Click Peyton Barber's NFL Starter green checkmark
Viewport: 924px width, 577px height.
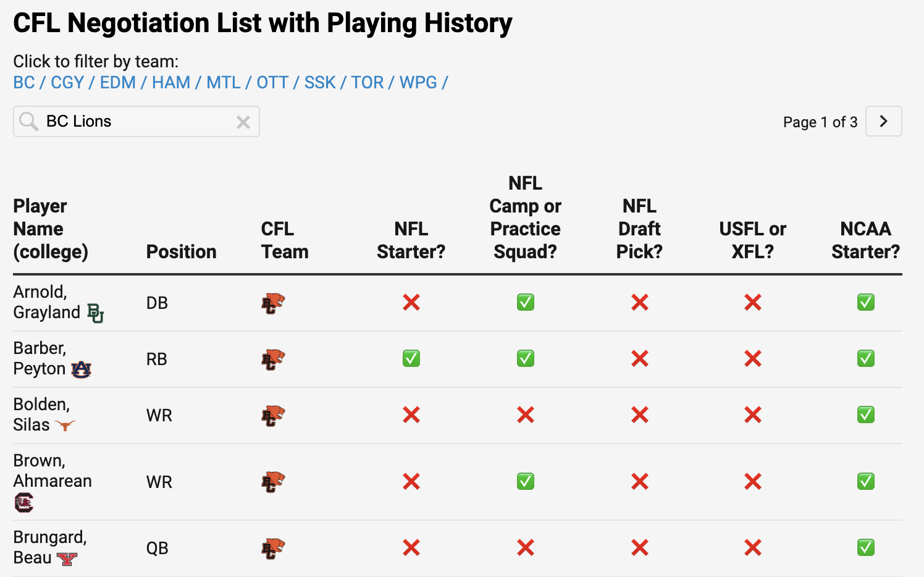pyautogui.click(x=411, y=358)
